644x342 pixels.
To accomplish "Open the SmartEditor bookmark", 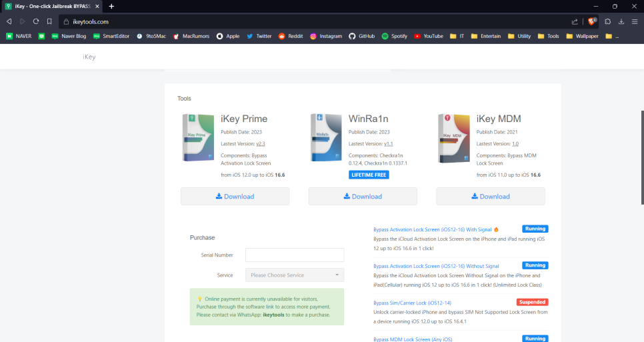I will (111, 36).
